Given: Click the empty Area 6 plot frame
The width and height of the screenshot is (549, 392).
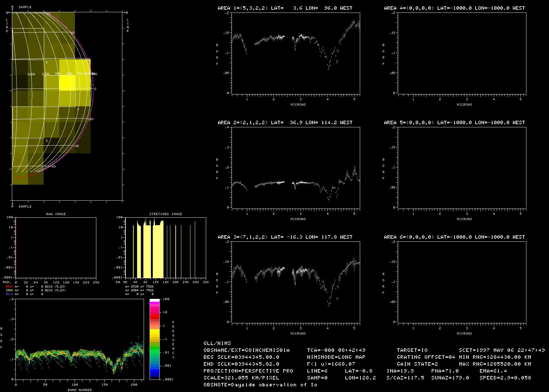Looking at the screenshot, I should pos(462,282).
